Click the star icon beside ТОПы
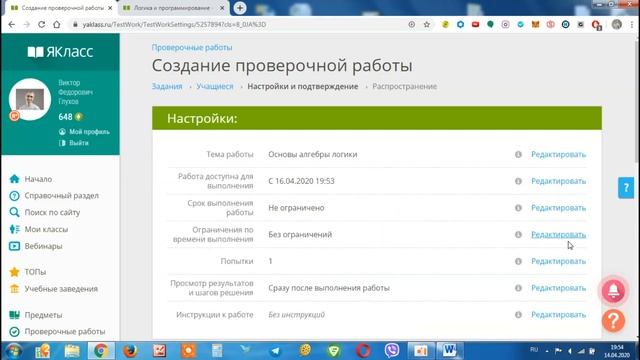This screenshot has height=360, width=640. click(14, 271)
